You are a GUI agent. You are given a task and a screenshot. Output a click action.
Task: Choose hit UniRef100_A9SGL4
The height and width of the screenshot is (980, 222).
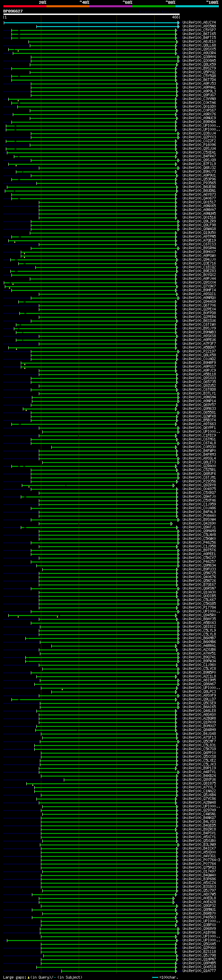click(199, 459)
